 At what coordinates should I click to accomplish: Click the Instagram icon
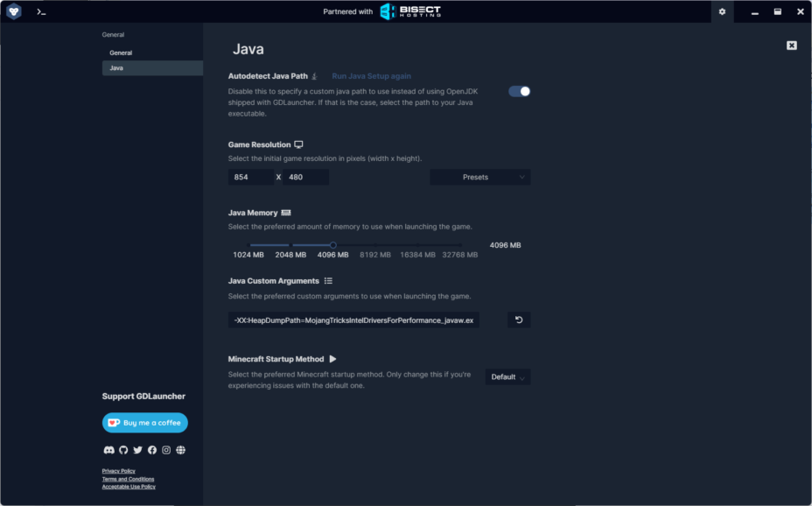coord(166,450)
